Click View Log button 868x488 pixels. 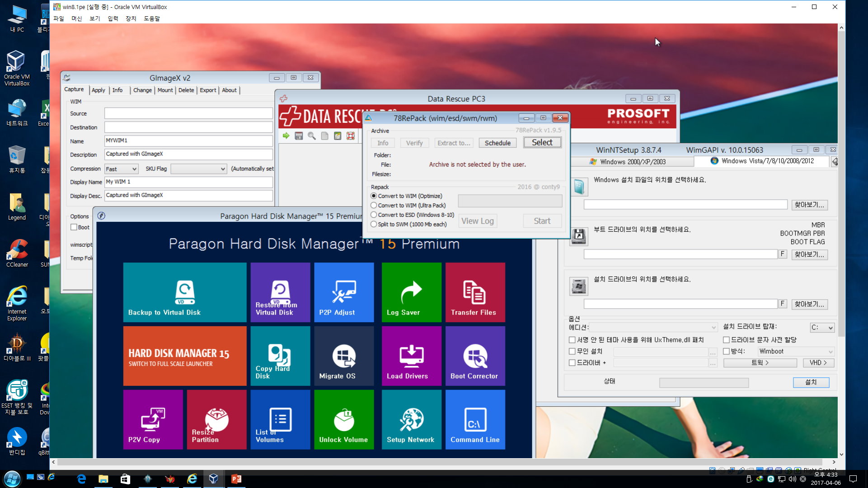[x=478, y=221]
